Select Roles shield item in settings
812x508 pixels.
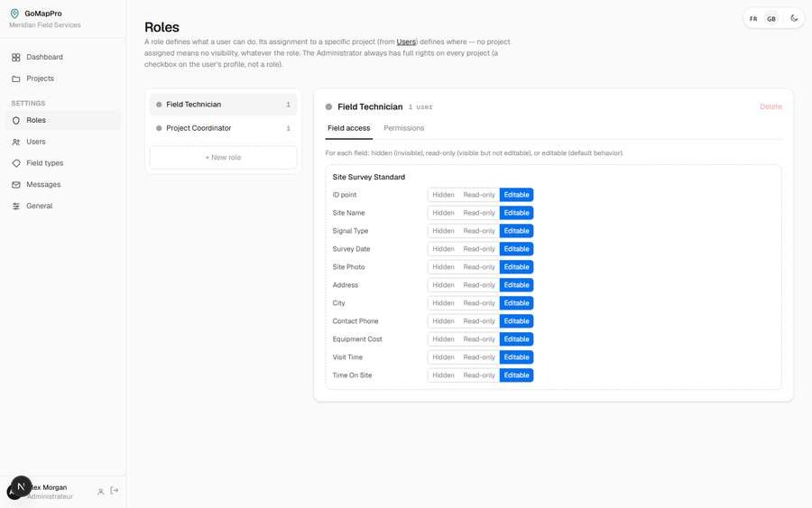coord(62,120)
